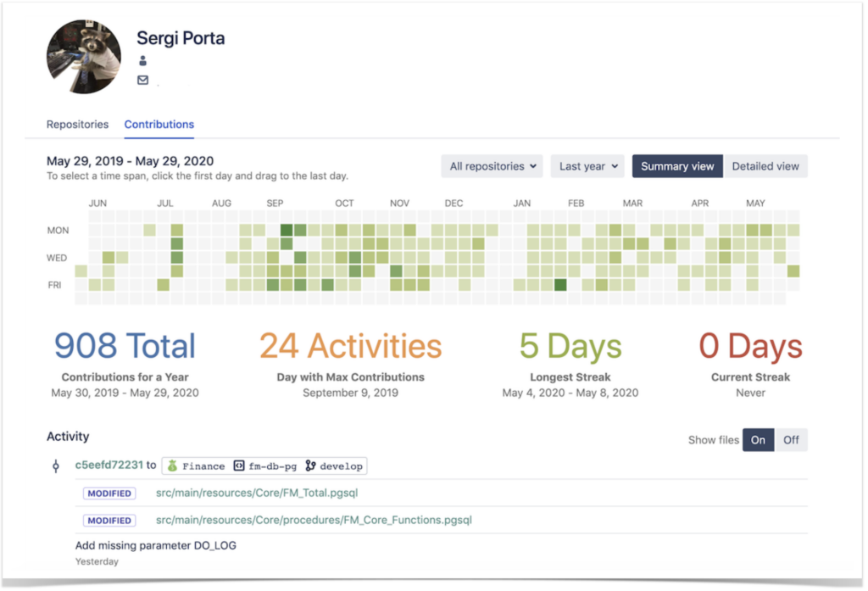Select the Contributions tab
This screenshot has width=868, height=591.
click(159, 124)
